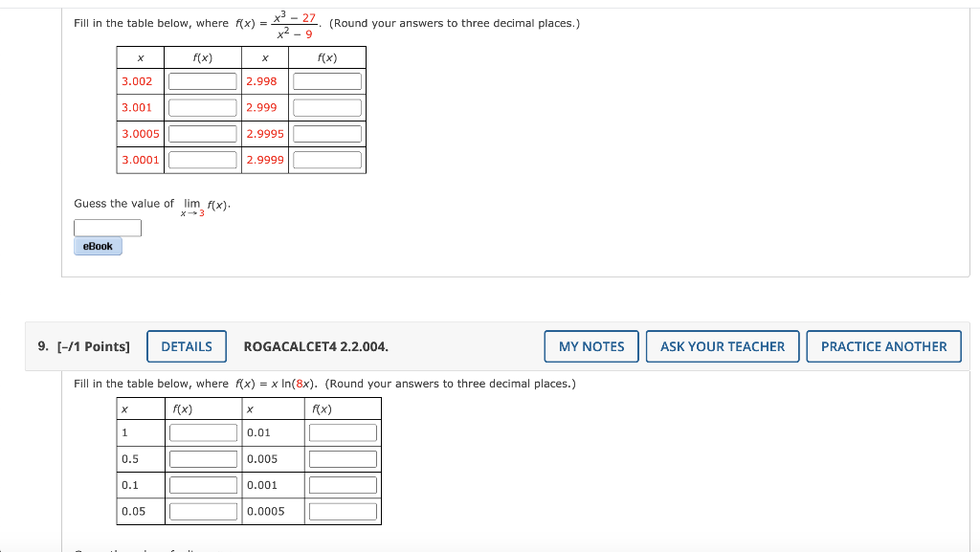Select the f(x) field for x = 3.0005
Viewport: 980px width, 552px height.
(202, 133)
